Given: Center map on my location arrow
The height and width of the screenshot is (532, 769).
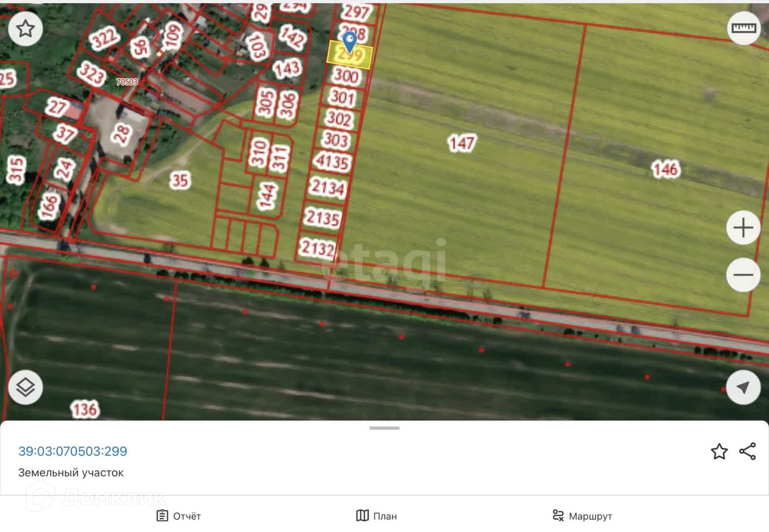Looking at the screenshot, I should [743, 387].
